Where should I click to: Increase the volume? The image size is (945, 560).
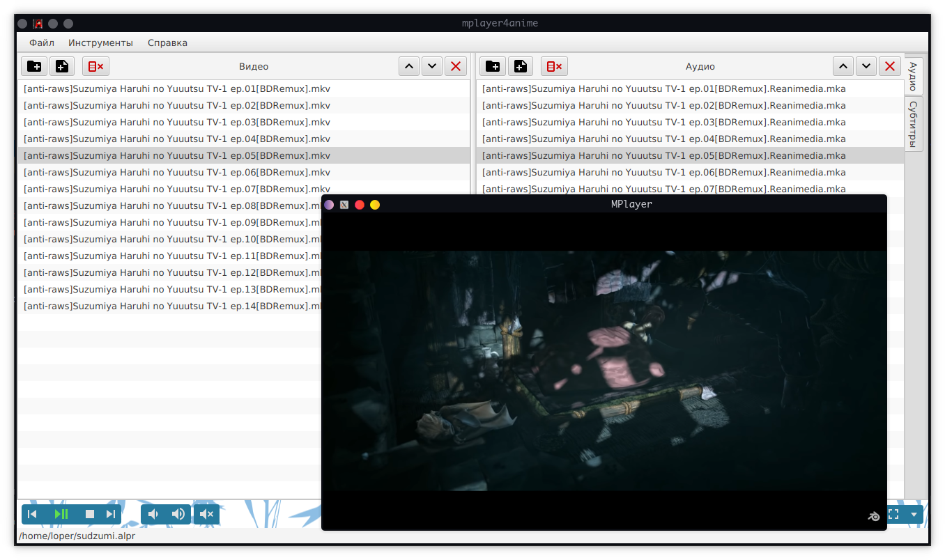[x=178, y=514]
